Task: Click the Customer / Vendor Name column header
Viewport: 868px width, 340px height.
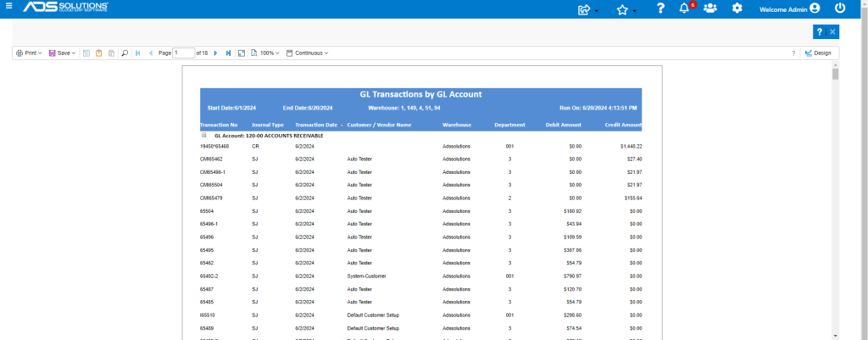Action: (379, 125)
